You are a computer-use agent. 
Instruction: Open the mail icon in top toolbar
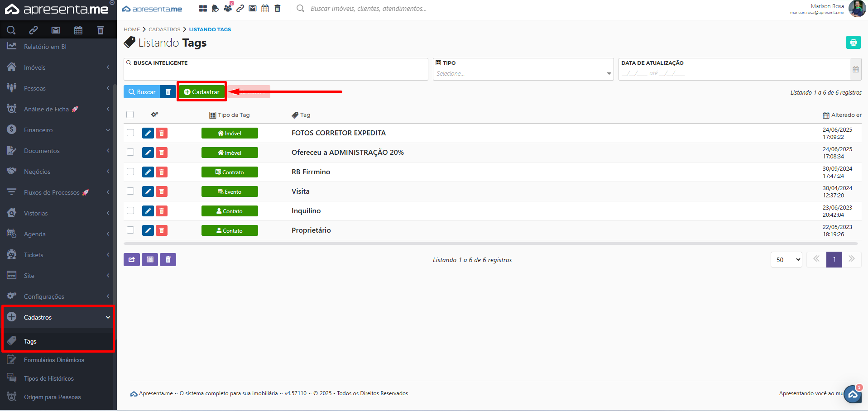253,9
